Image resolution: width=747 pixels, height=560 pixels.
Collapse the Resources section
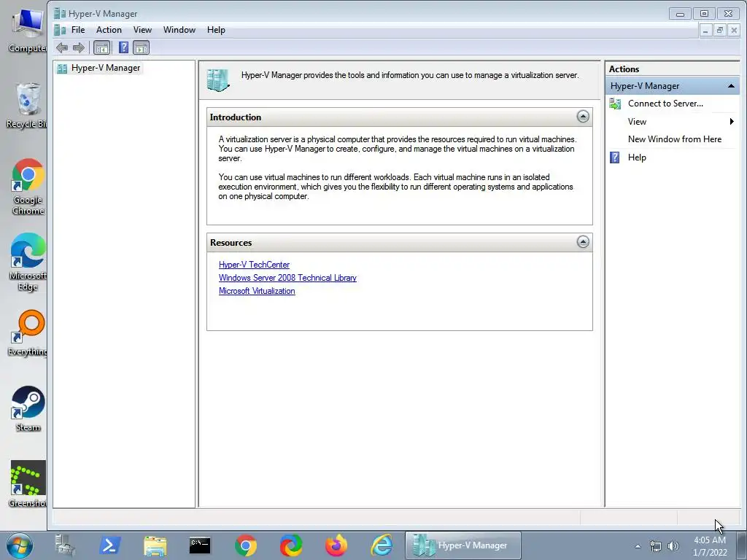coord(583,242)
